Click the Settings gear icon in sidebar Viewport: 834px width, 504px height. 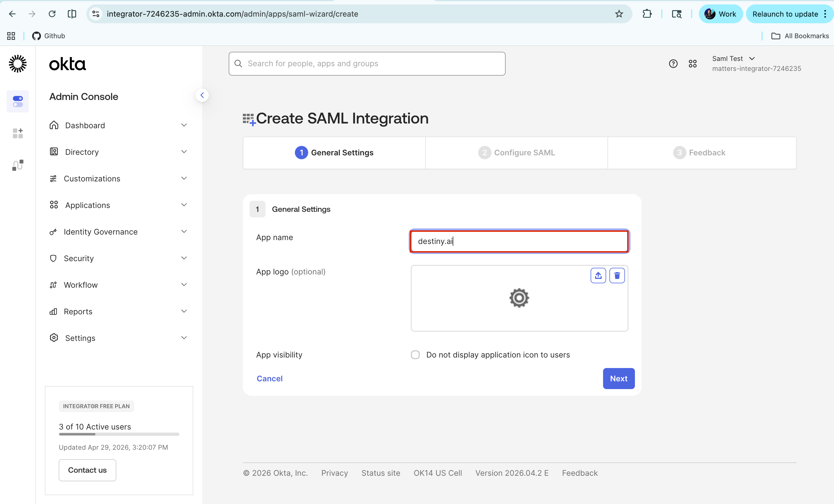pos(54,338)
